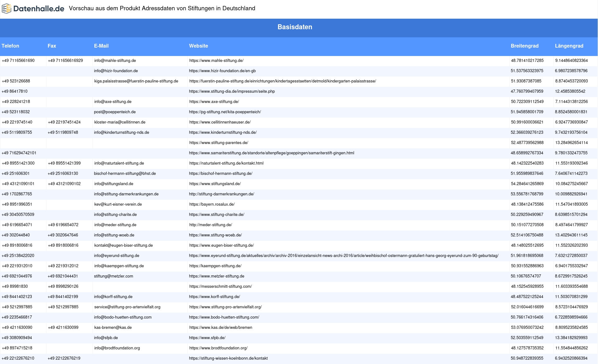The width and height of the screenshot is (598, 364).
Task: Open the samariterstiftung.de gingen website link
Action: point(272,153)
